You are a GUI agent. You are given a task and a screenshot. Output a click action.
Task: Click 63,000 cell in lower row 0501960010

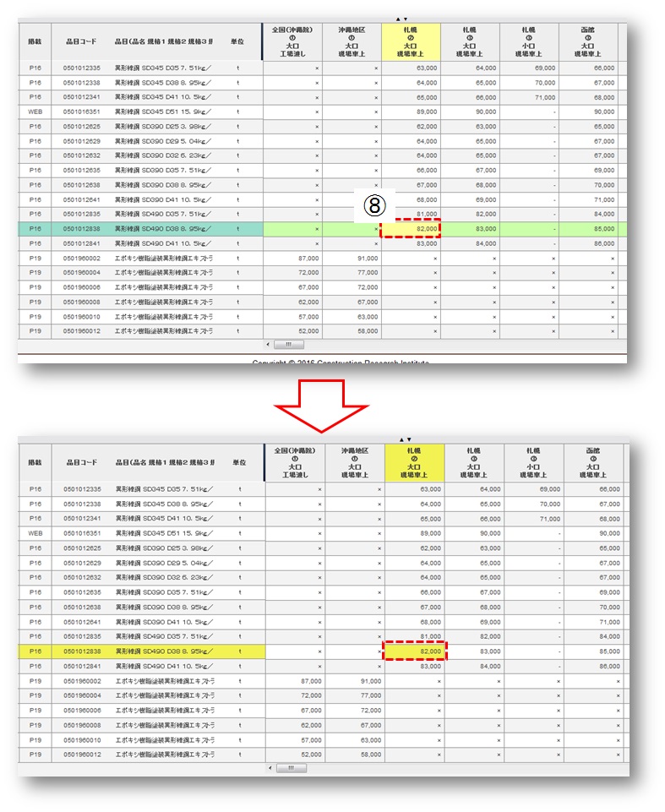355,740
